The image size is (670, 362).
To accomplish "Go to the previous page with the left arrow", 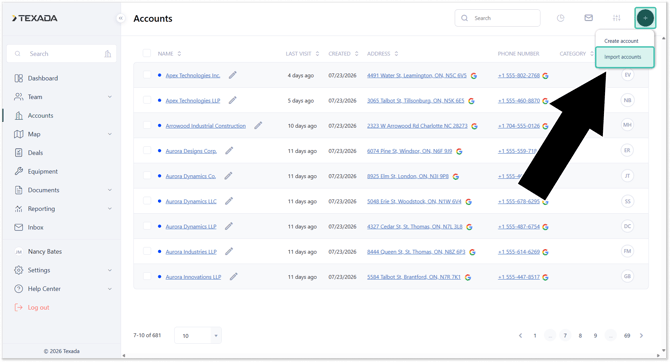I will [520, 336].
